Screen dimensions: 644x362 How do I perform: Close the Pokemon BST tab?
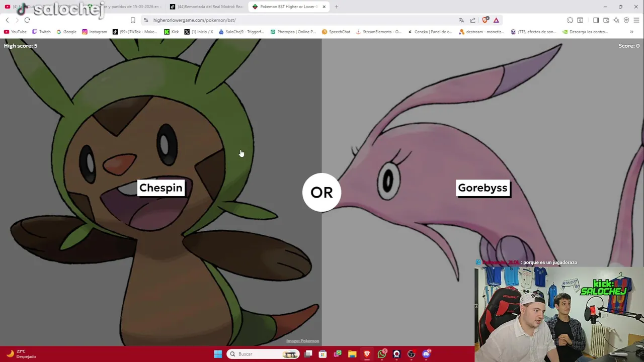pos(324,7)
